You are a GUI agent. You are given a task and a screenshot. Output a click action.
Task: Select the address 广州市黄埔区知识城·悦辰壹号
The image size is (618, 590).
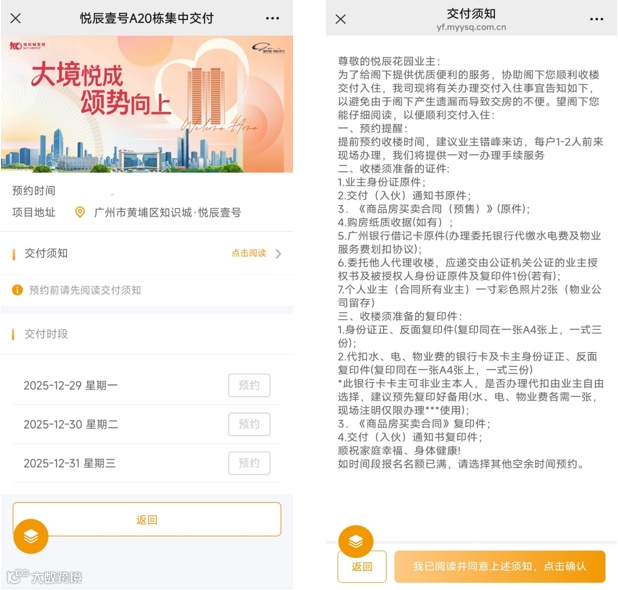coord(168,212)
